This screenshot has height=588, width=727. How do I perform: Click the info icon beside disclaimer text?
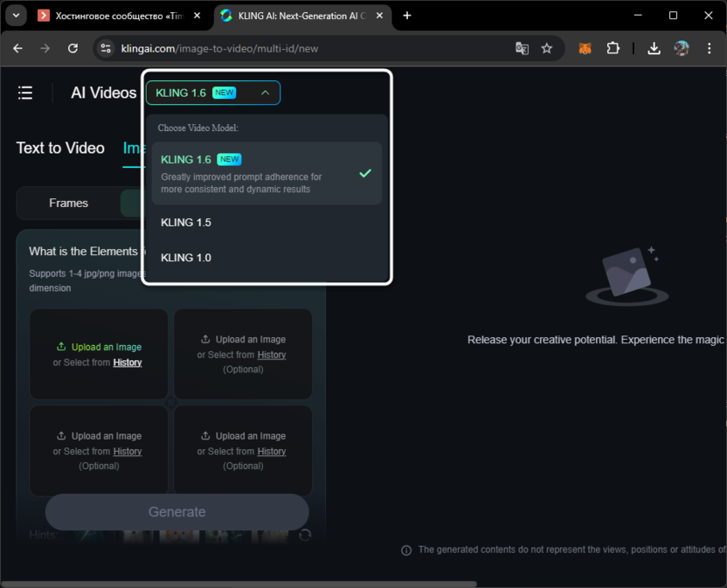406,550
